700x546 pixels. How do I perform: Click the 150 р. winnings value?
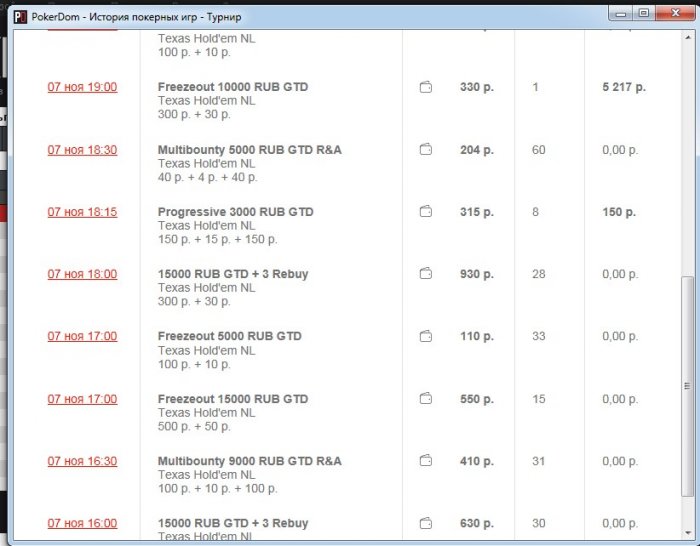coord(619,212)
